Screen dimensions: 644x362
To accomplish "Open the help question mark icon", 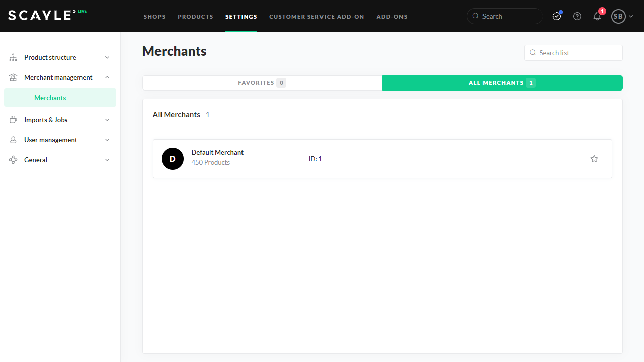I will pyautogui.click(x=577, y=16).
